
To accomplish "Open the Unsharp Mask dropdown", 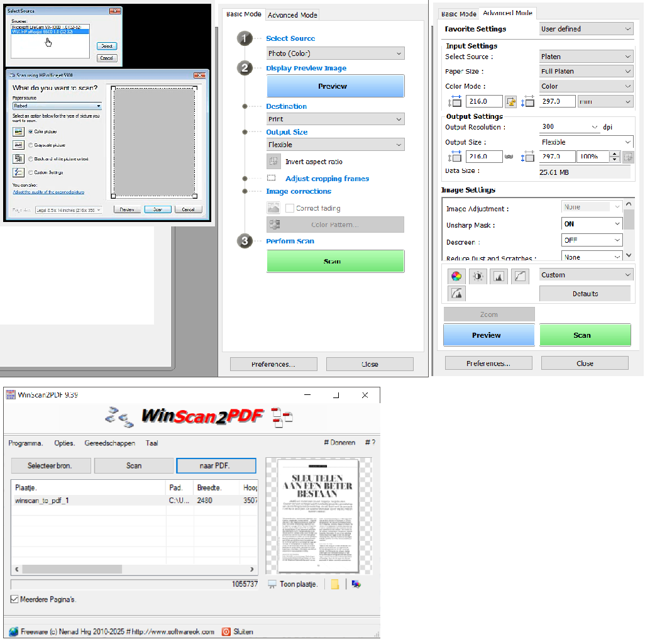I will pyautogui.click(x=592, y=224).
